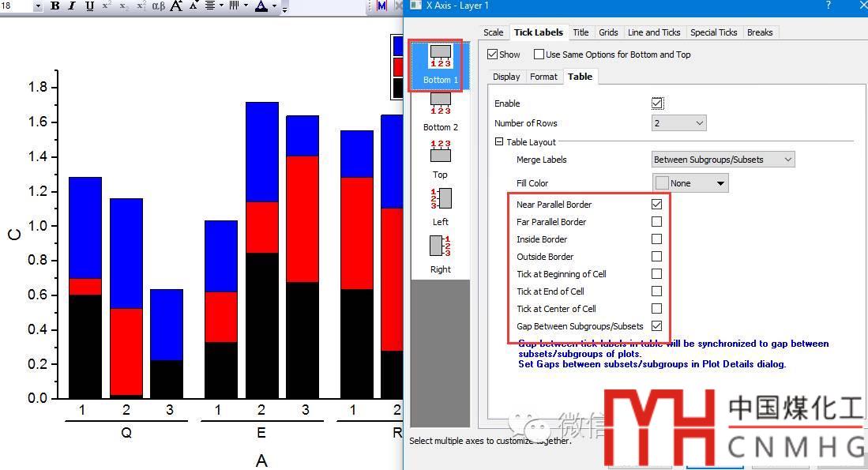Select the Right axis icon
868x470 pixels.
coord(440,246)
